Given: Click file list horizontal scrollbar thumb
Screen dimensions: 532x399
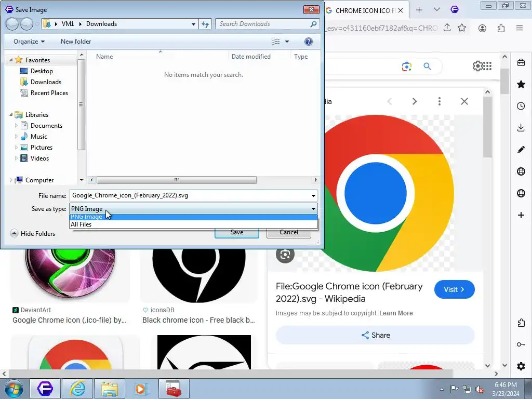Looking at the screenshot, I should (177, 180).
